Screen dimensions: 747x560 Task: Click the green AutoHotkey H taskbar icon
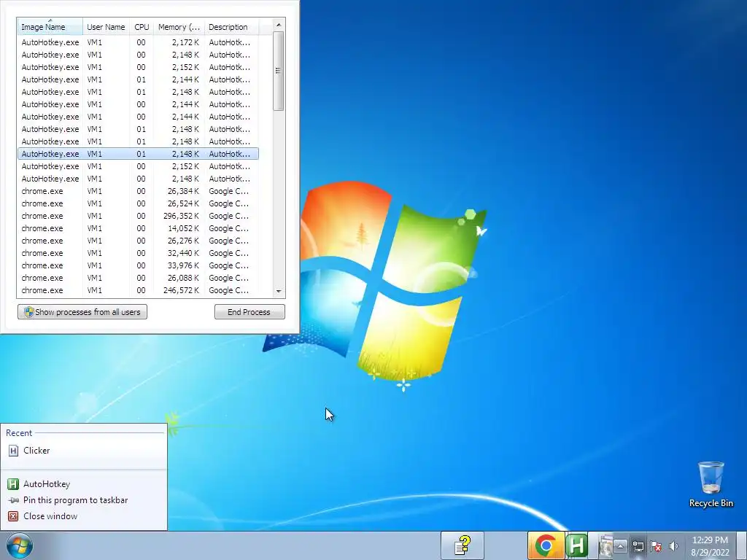point(576,545)
